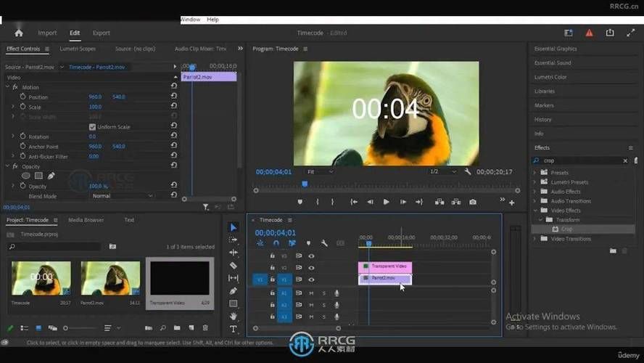Select the Type tool
The image size is (644, 363).
point(234,329)
